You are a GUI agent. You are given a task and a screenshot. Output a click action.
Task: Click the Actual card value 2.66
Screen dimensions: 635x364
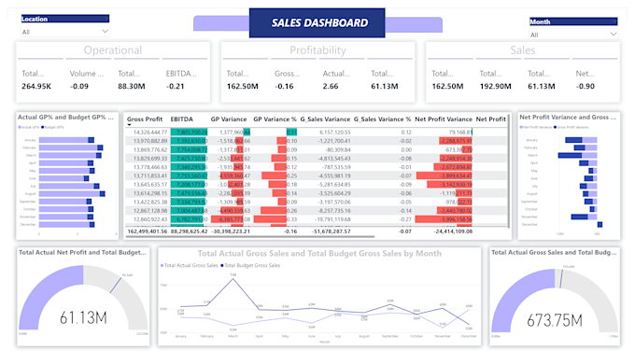click(331, 86)
